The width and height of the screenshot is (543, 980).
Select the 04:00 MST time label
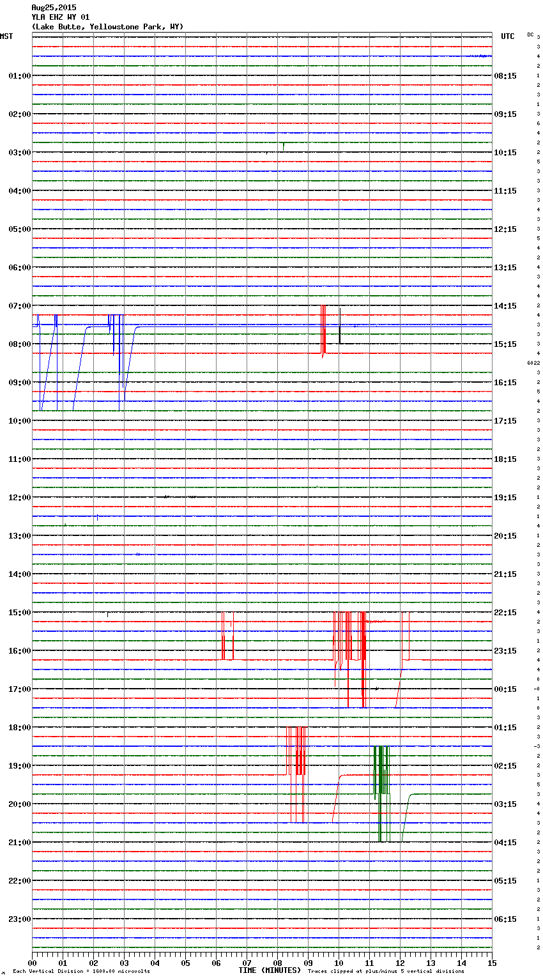coord(19,190)
